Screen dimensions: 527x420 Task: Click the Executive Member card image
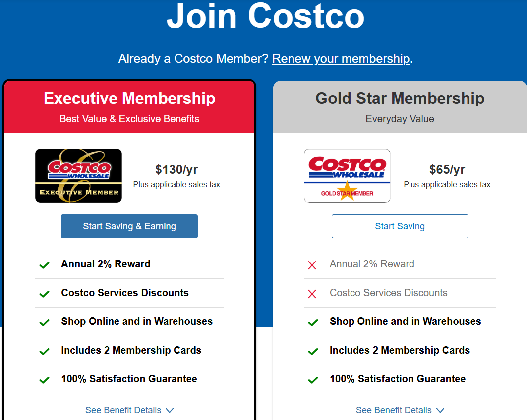(78, 175)
